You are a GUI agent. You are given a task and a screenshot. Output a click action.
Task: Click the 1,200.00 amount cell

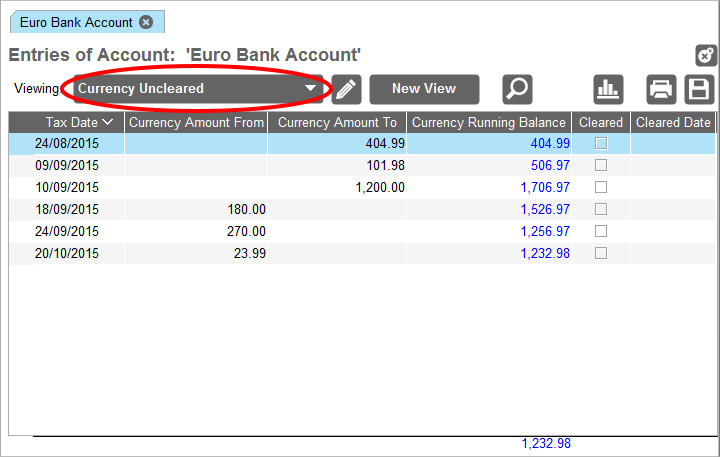coord(337,187)
